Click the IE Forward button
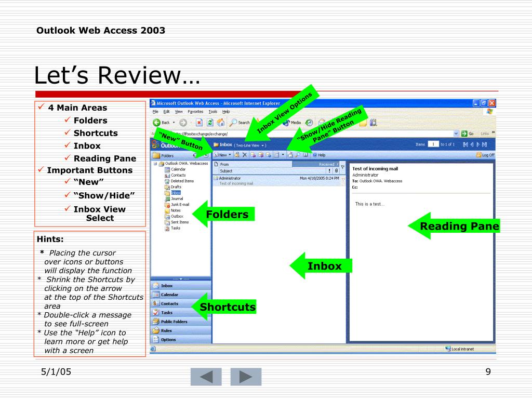This screenshot has height=399, width=532. 183,123
